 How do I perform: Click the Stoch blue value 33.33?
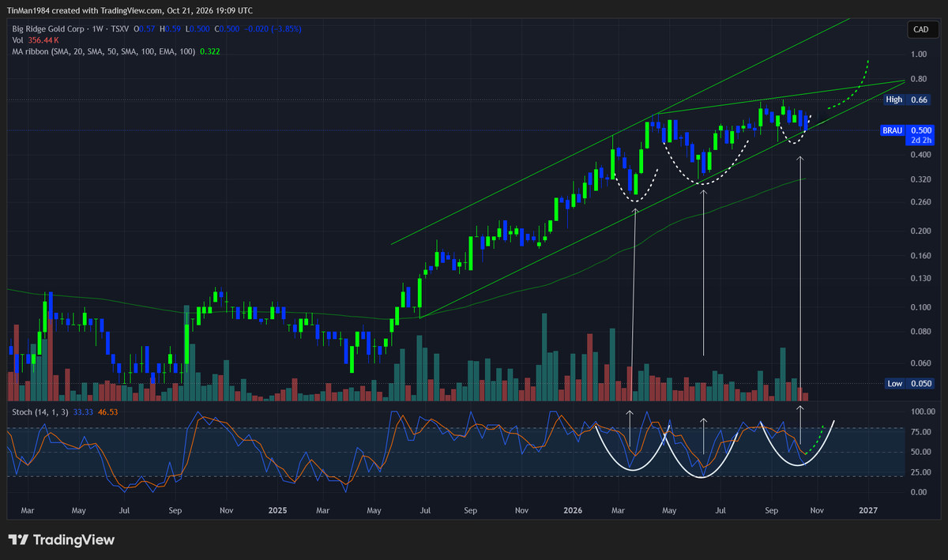[83, 412]
